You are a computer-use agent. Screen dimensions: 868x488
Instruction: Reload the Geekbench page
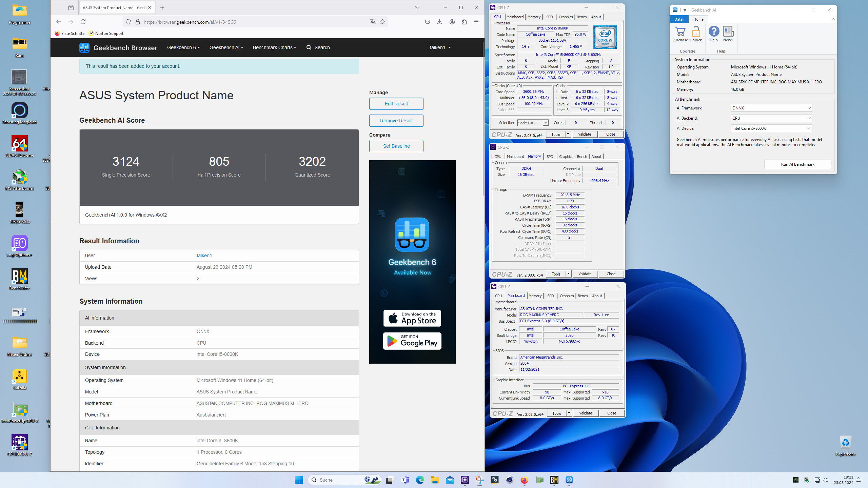pos(83,22)
